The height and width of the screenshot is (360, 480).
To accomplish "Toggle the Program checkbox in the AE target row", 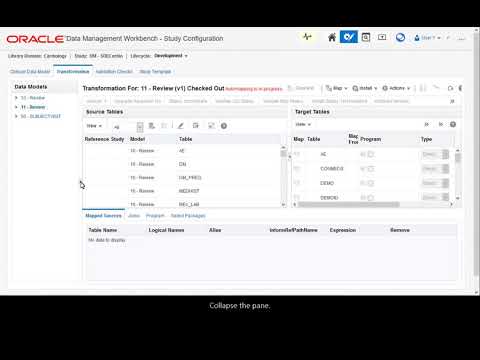I will click(x=371, y=154).
